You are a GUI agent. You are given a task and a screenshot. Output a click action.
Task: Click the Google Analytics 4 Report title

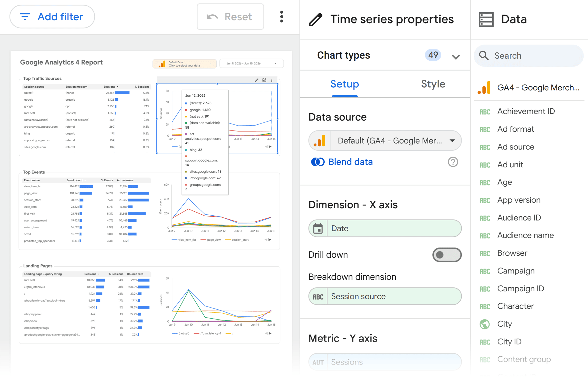tap(61, 62)
